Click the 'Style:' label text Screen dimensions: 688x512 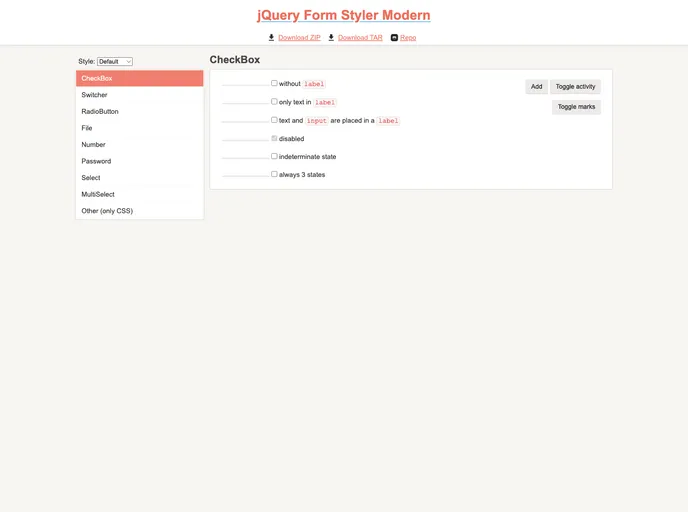[x=86, y=61]
